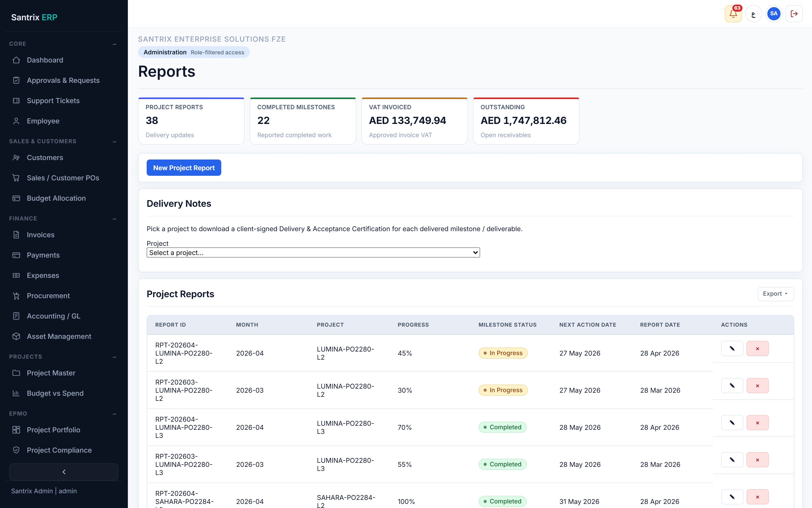Open the Select a project dropdown
This screenshot has width=812, height=508.
[x=313, y=253]
